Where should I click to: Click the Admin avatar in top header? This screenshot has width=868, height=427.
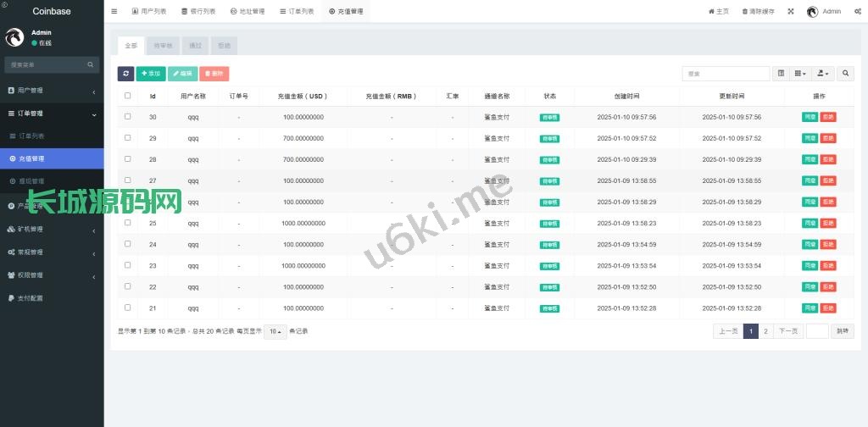point(812,11)
